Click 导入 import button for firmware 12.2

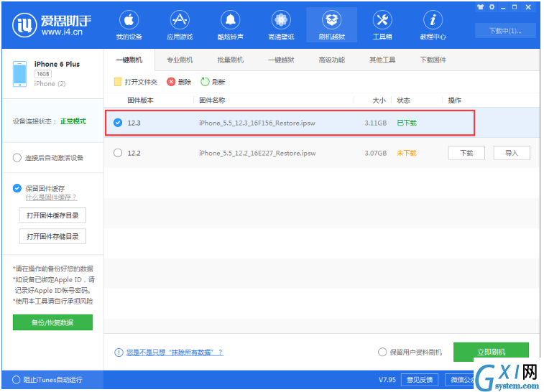pyautogui.click(x=512, y=153)
